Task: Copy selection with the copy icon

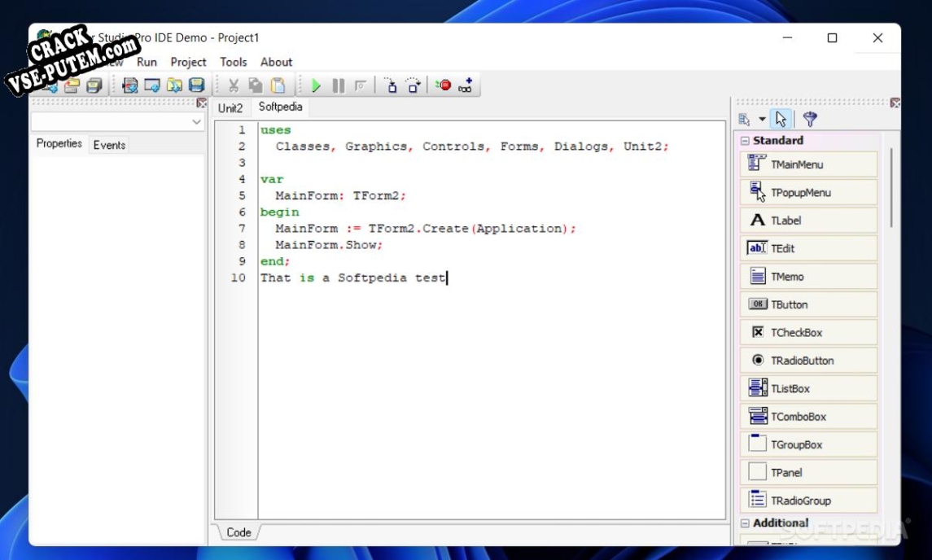Action: (256, 85)
